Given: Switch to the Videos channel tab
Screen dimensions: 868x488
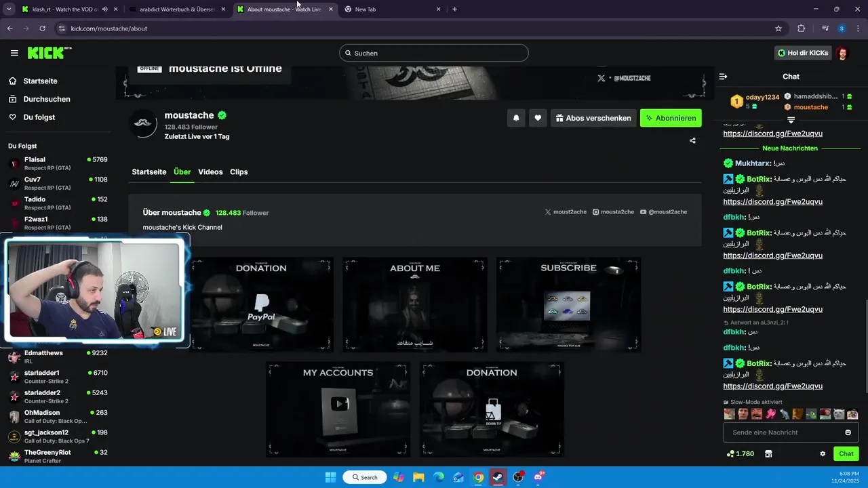Looking at the screenshot, I should (x=210, y=172).
